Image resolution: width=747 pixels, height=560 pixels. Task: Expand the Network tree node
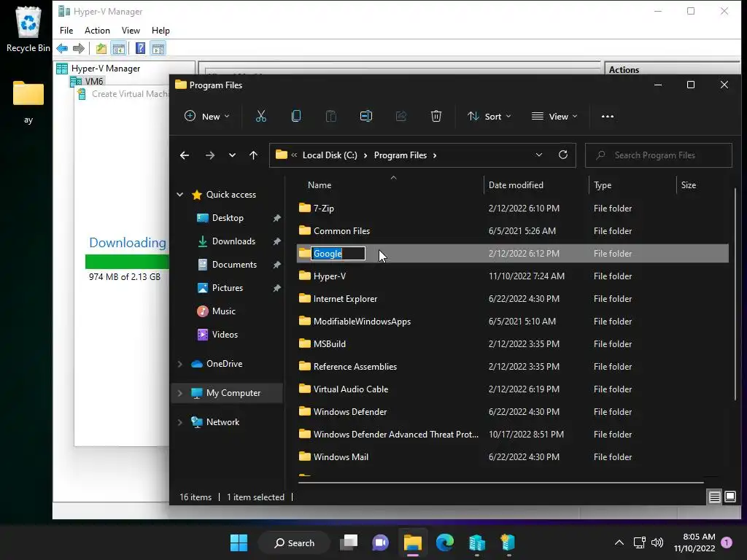click(180, 422)
